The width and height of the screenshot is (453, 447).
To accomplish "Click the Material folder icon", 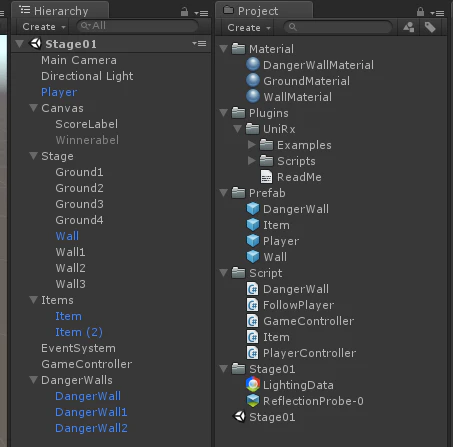I will click(239, 49).
